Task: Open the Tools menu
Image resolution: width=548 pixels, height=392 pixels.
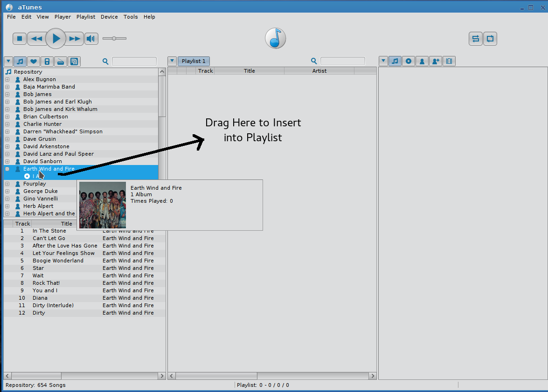Action: pos(131,17)
